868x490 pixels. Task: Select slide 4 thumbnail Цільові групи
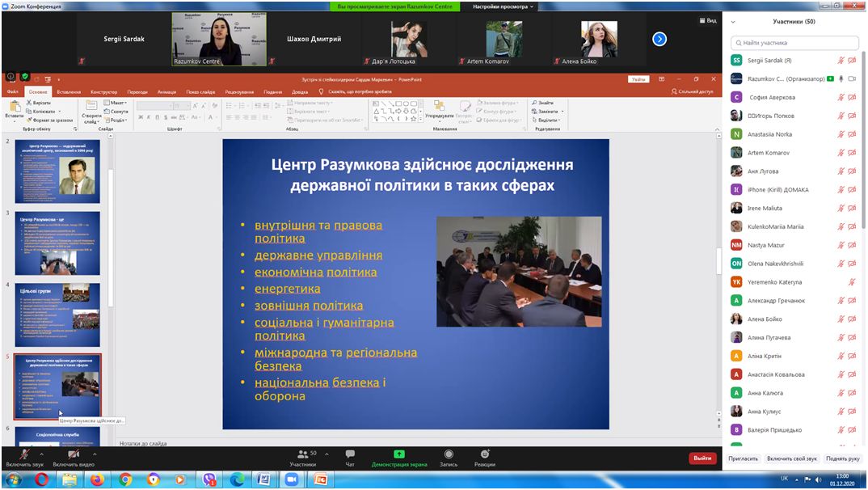[57, 315]
